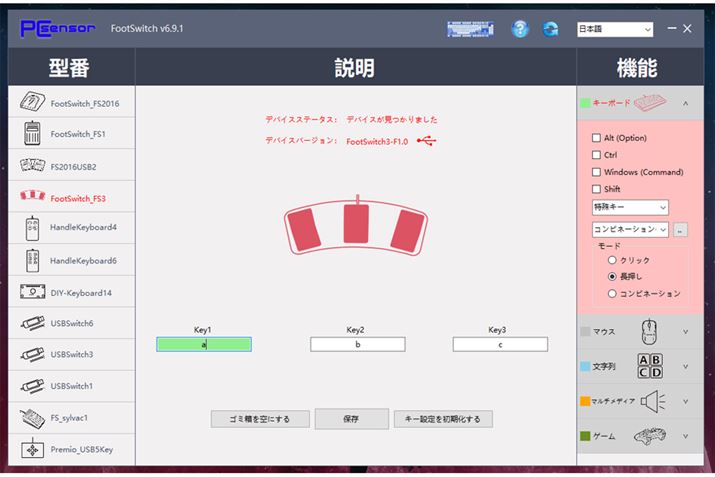Select the クリック radio button
The image size is (715, 477).
click(x=612, y=260)
